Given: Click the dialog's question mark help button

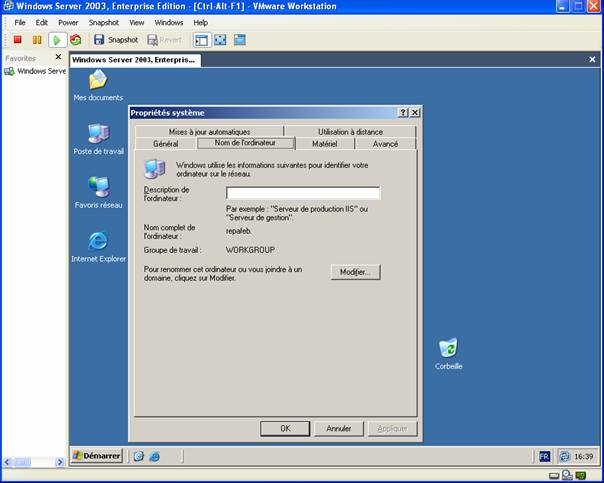Looking at the screenshot, I should (x=403, y=112).
